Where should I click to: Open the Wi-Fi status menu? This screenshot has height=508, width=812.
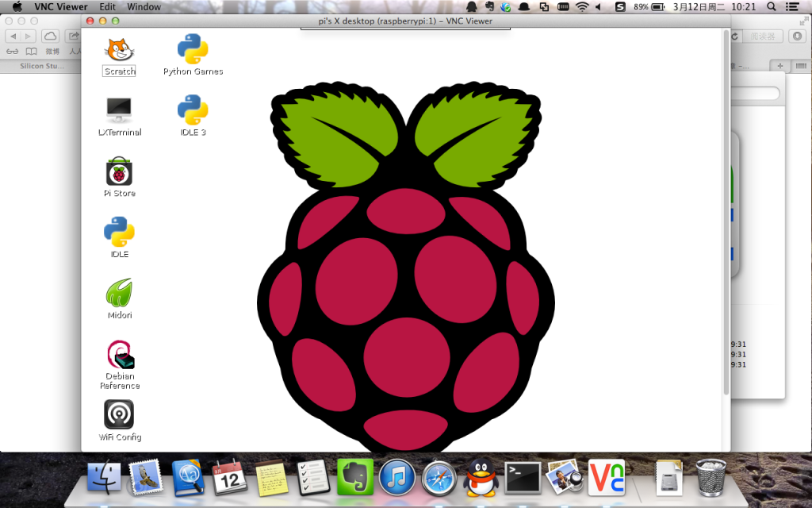coord(583,6)
